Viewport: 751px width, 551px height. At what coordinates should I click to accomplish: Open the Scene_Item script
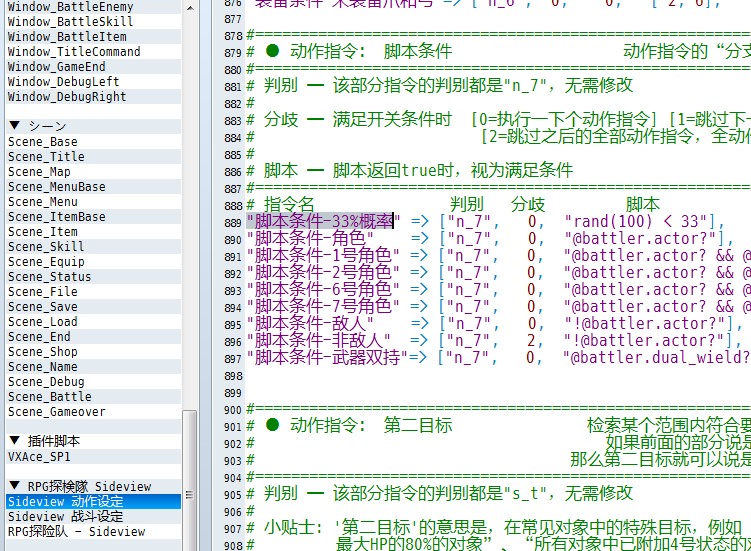tap(93, 231)
